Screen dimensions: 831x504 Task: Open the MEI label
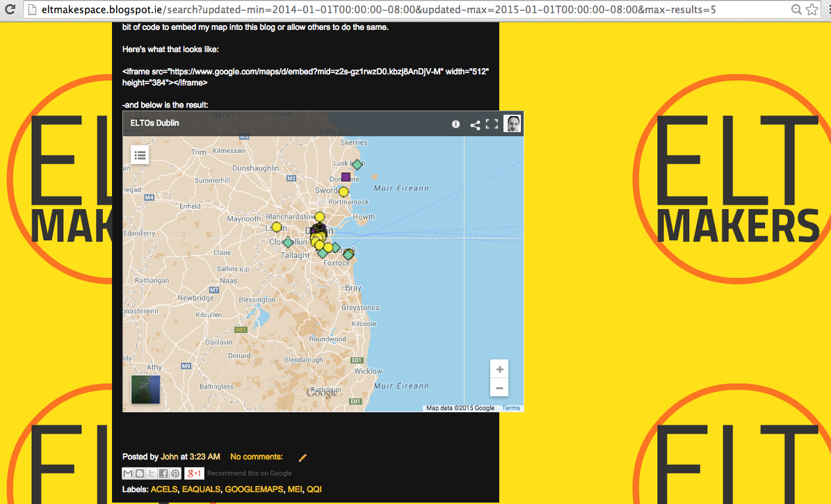pyautogui.click(x=295, y=489)
